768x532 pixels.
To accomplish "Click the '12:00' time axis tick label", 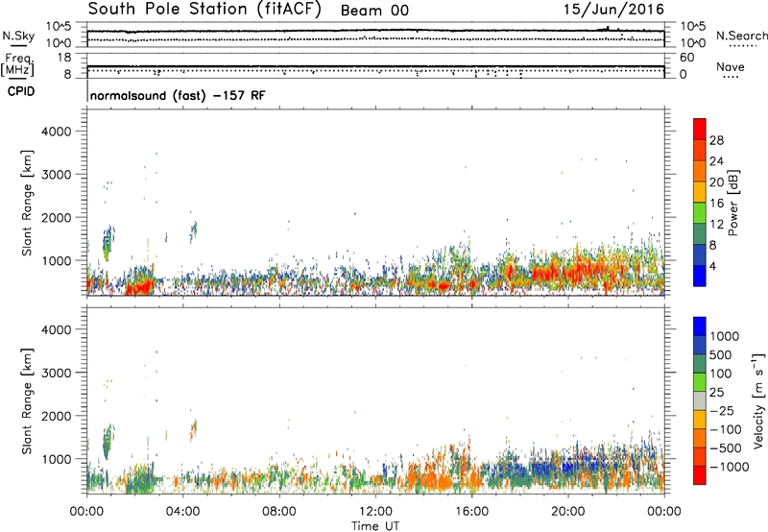I will click(375, 512).
